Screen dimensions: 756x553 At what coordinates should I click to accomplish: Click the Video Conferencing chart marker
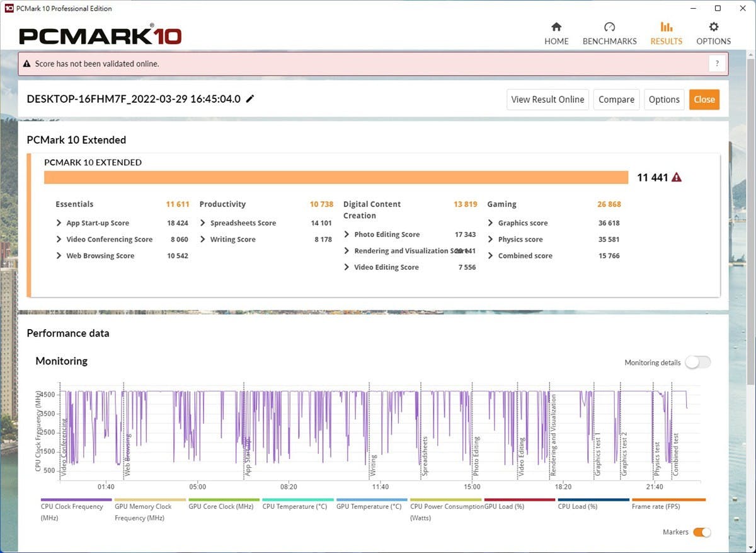point(64,446)
